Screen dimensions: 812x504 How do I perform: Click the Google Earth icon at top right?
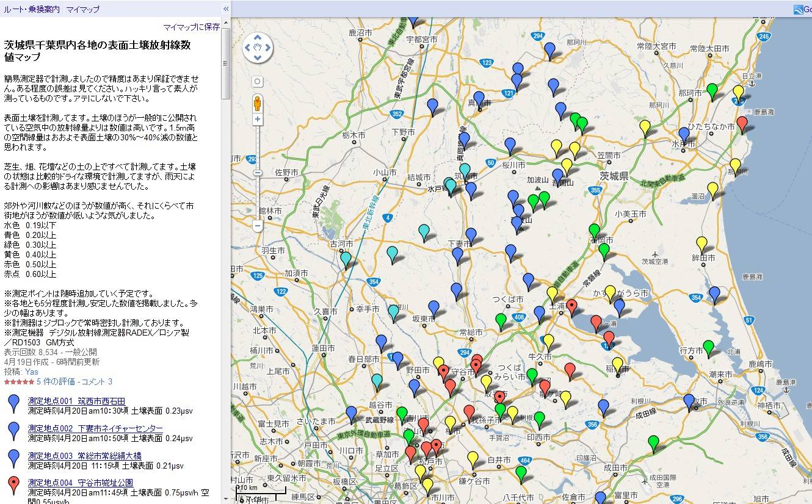click(x=800, y=9)
